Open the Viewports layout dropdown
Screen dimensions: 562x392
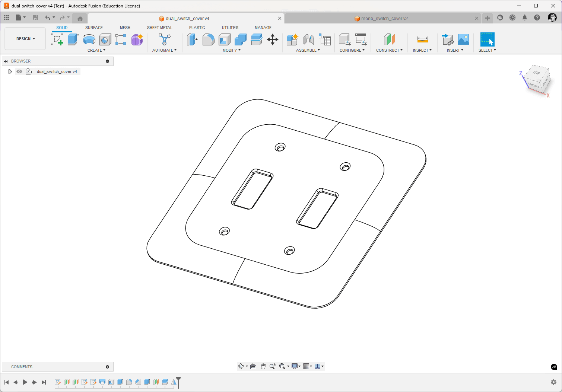[x=319, y=366]
